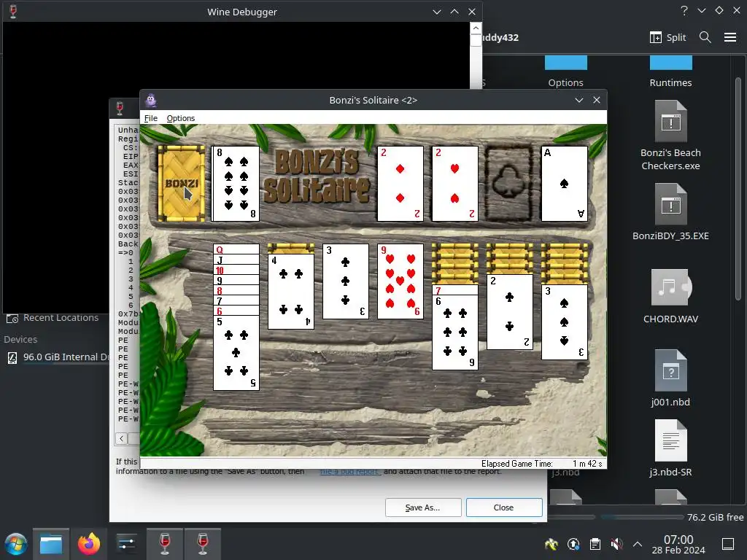Viewport: 747px width, 560px height.
Task: Click the free space bar showing 76.2 GiB
Action: click(642, 517)
